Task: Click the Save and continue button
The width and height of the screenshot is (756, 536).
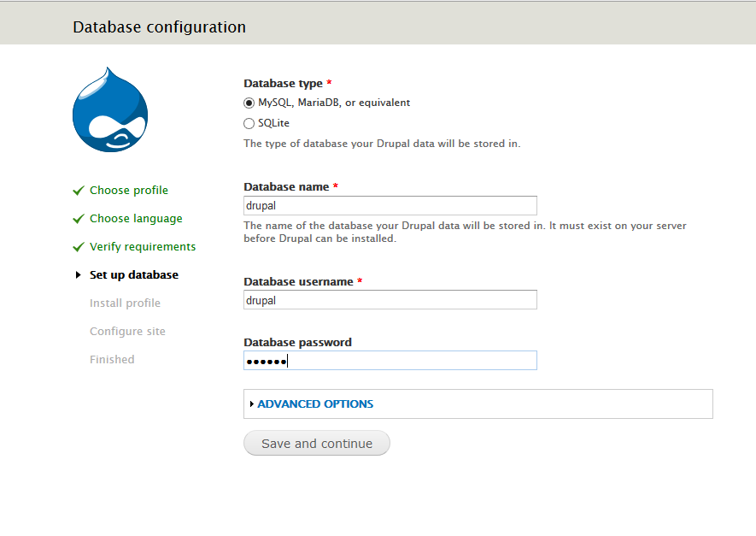Action: [317, 443]
